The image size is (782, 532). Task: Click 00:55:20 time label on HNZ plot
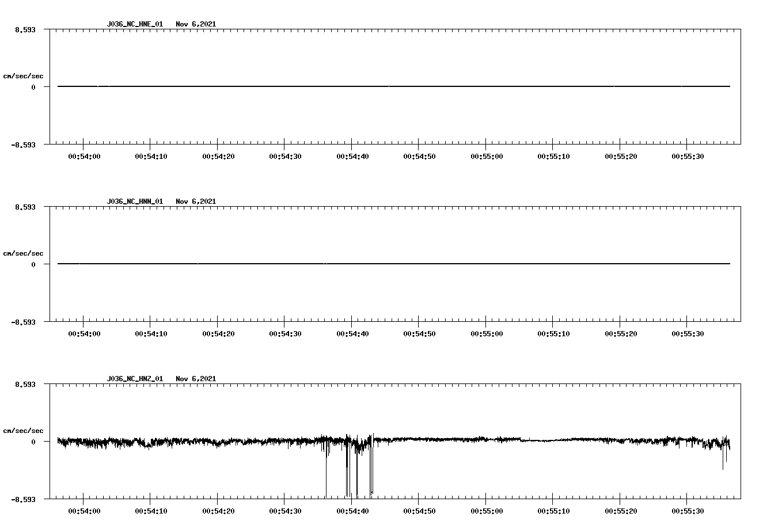tap(621, 511)
